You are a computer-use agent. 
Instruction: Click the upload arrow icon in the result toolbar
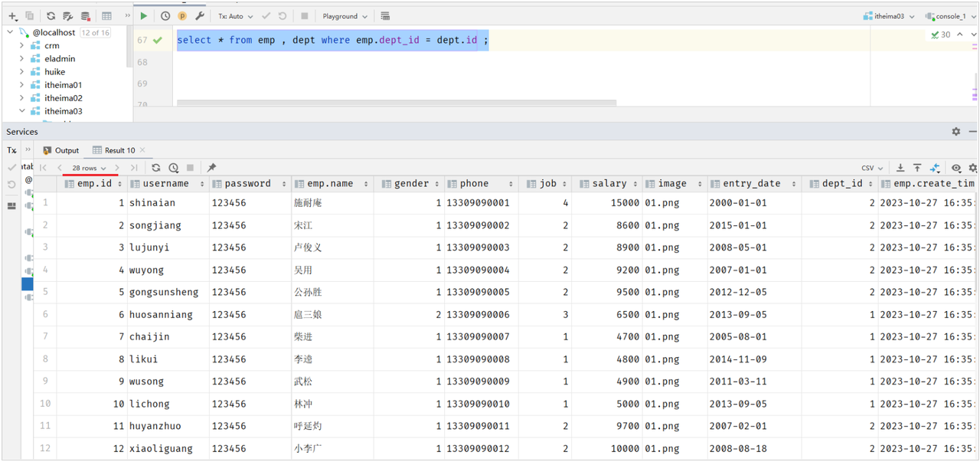click(x=917, y=168)
